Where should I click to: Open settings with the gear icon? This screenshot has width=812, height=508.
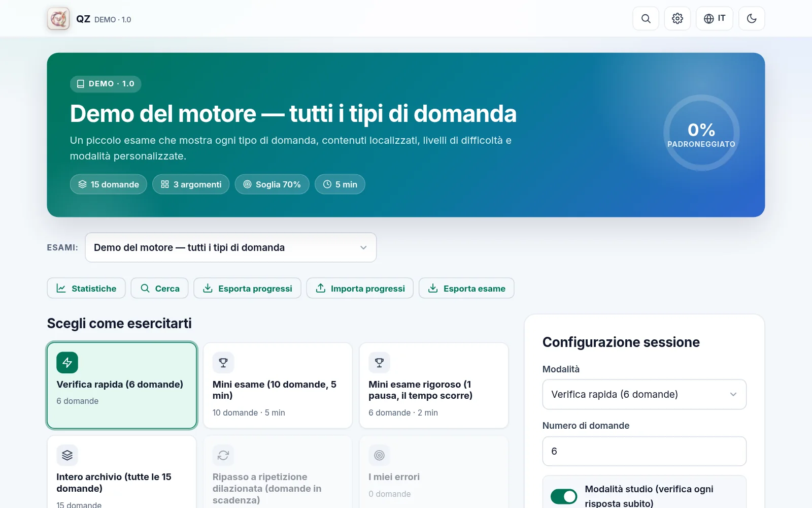coord(678,19)
